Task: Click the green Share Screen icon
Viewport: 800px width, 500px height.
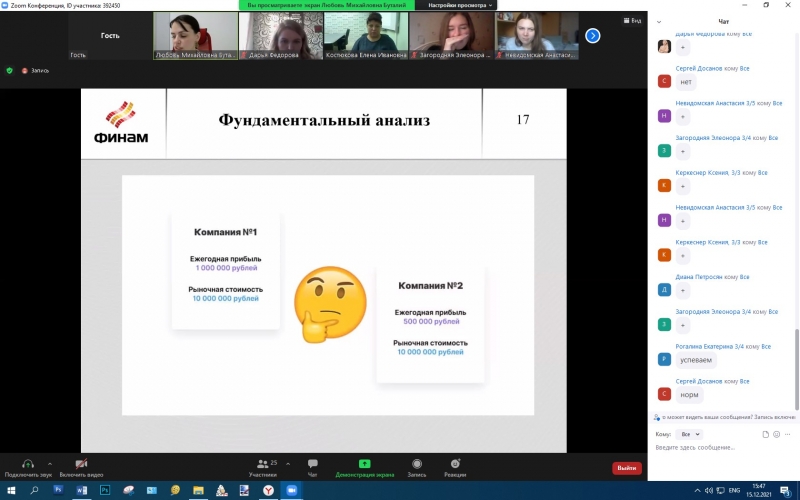Action: coord(364,464)
